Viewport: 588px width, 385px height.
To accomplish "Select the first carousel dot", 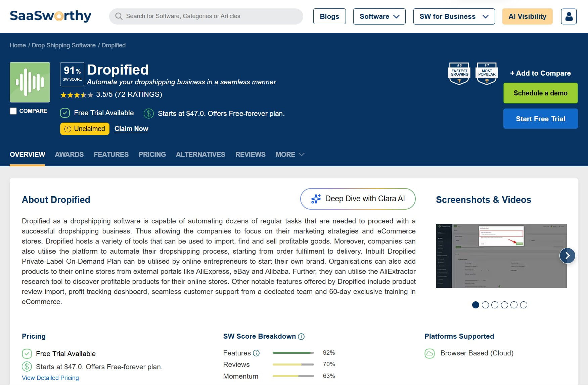I will (x=476, y=305).
